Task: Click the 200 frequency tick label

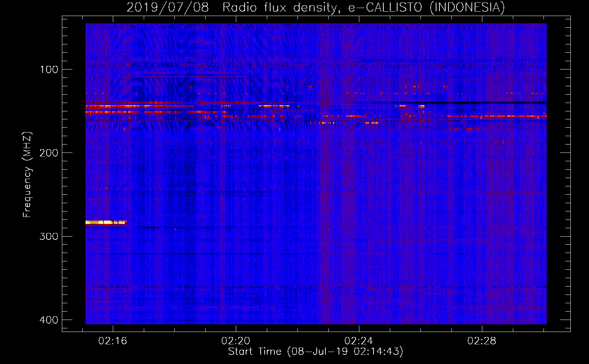Action: click(x=49, y=153)
